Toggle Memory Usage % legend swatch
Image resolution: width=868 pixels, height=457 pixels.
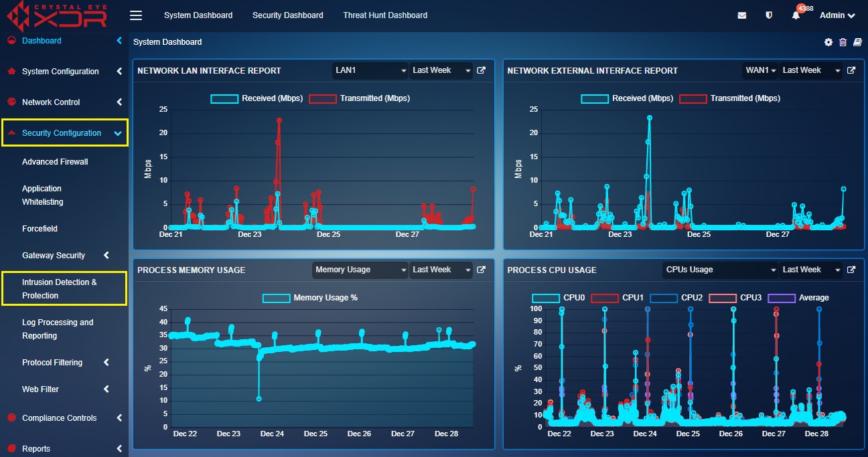click(x=276, y=298)
